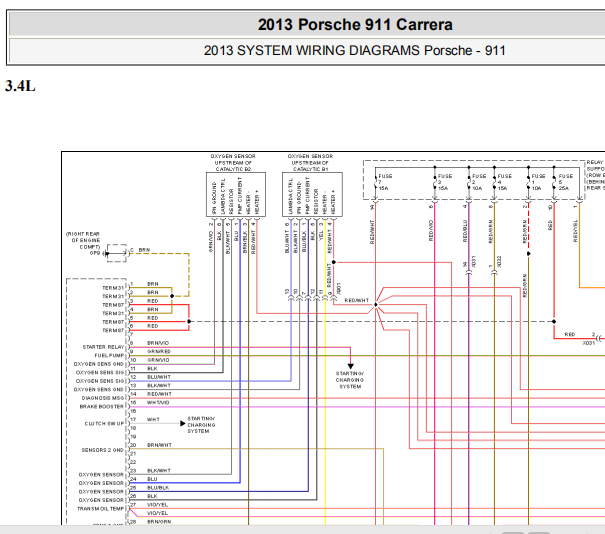Click the '2013 SYSTEM WIRING DIAGRAMS Porsche - 911' subtitle
Image resolution: width=605 pixels, height=534 pixels.
354,51
